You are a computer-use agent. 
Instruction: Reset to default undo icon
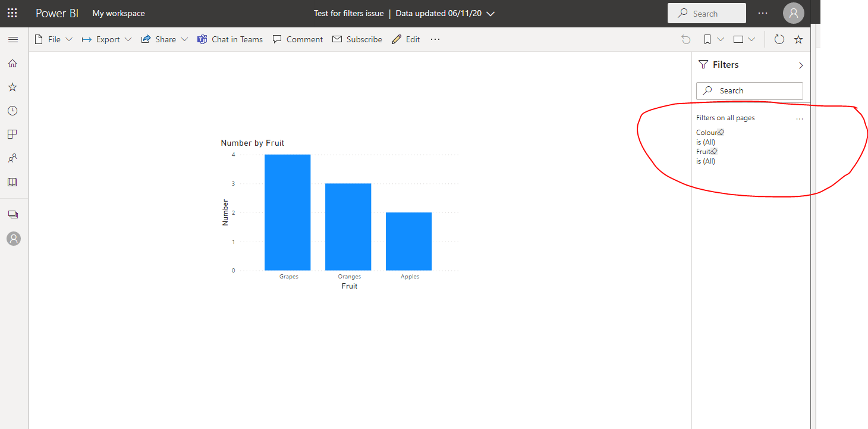pos(686,39)
